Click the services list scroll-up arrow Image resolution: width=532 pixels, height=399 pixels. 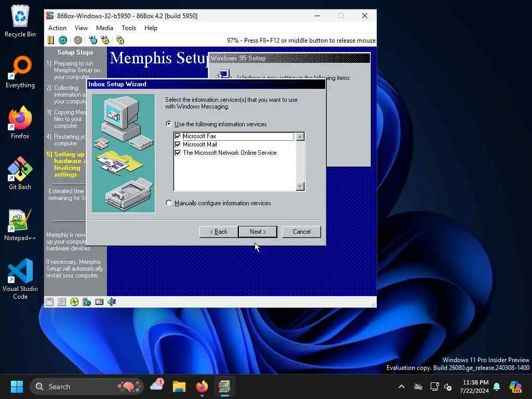click(x=300, y=137)
